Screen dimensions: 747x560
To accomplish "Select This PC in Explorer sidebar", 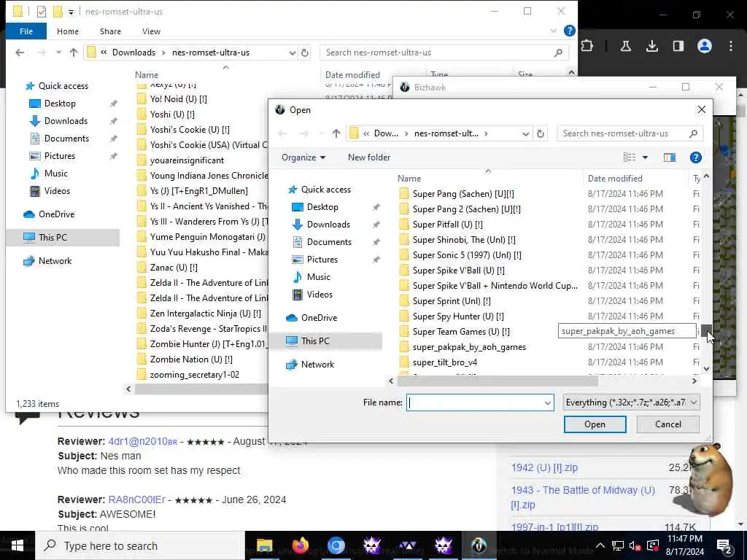I will (x=53, y=237).
